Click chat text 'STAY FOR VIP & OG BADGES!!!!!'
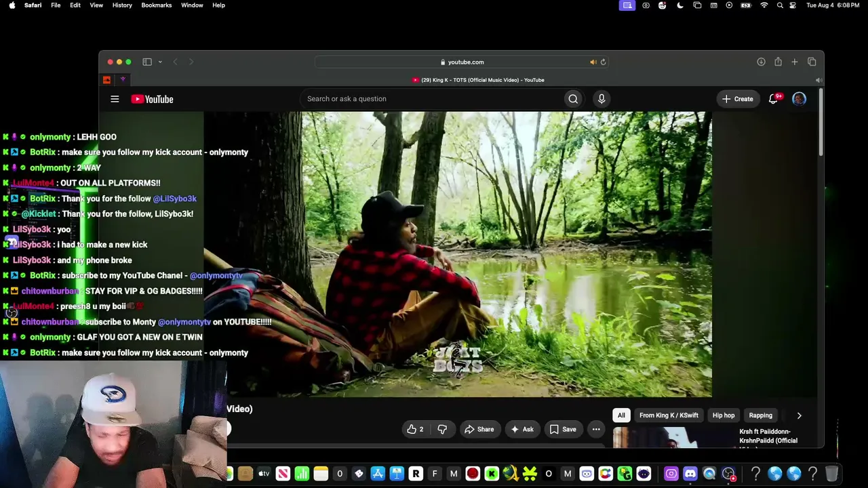Screen dimensions: 868x488 tap(144, 291)
